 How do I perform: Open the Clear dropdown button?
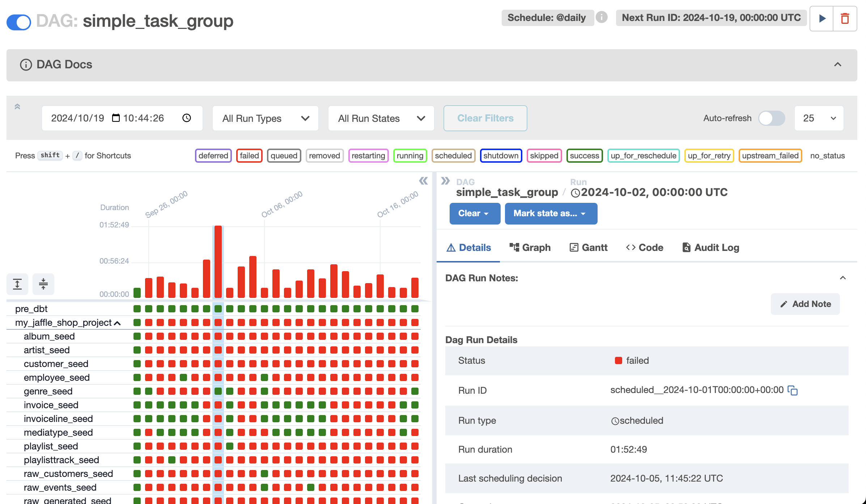[475, 214]
